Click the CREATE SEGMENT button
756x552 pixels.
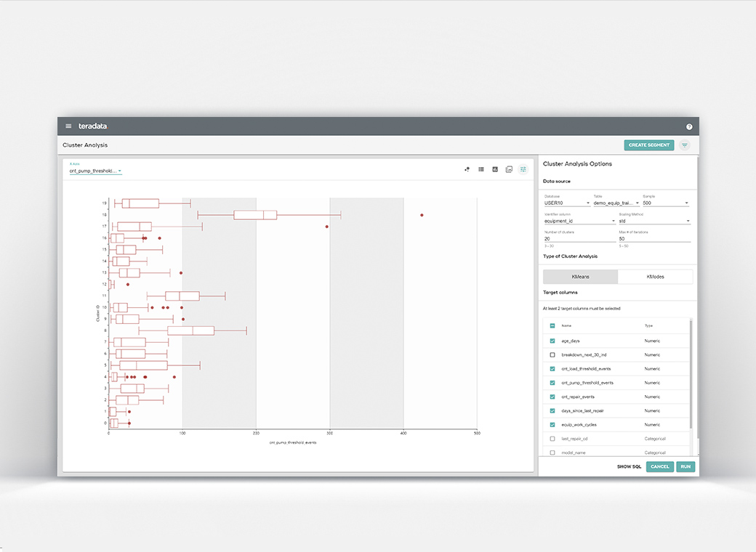click(648, 145)
